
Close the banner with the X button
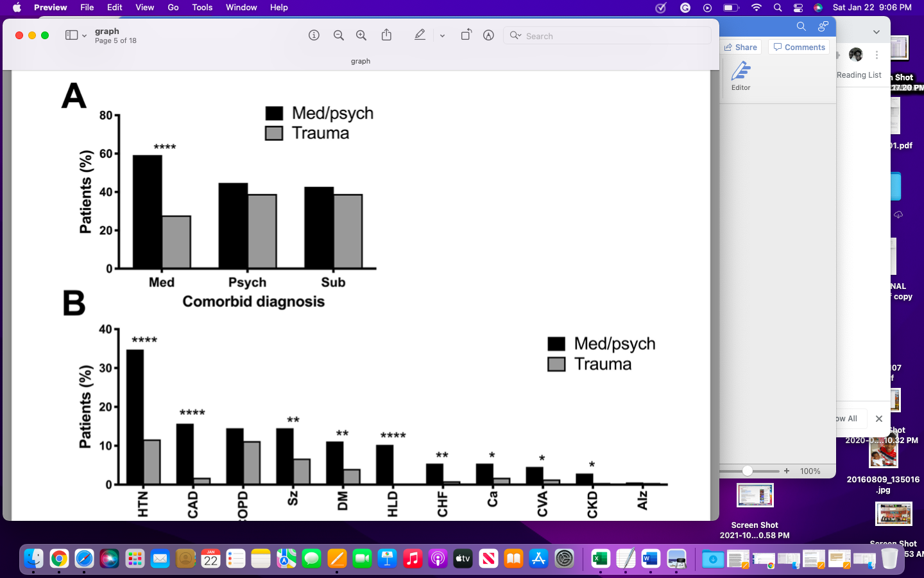pos(879,419)
